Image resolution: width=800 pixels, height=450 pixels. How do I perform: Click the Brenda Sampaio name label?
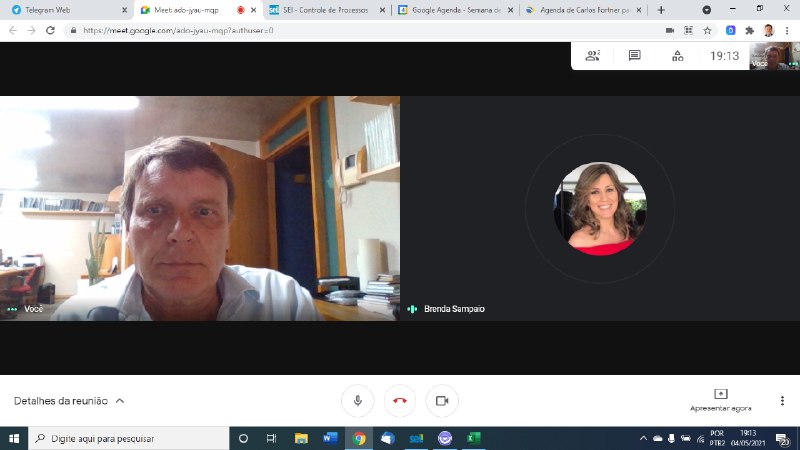454,309
